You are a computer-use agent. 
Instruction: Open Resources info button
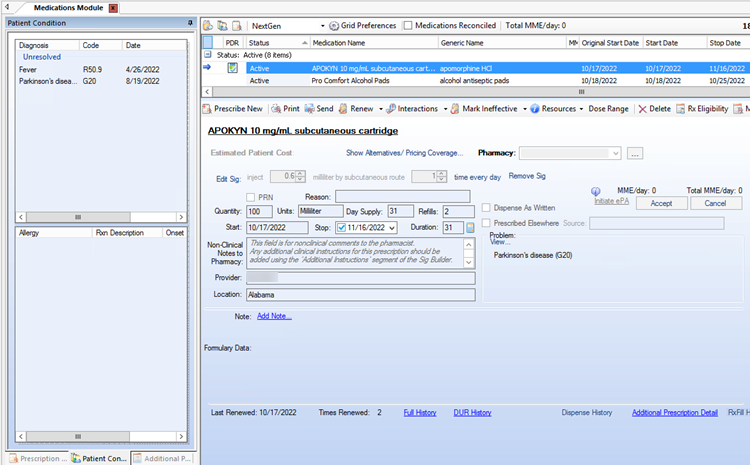[553, 109]
